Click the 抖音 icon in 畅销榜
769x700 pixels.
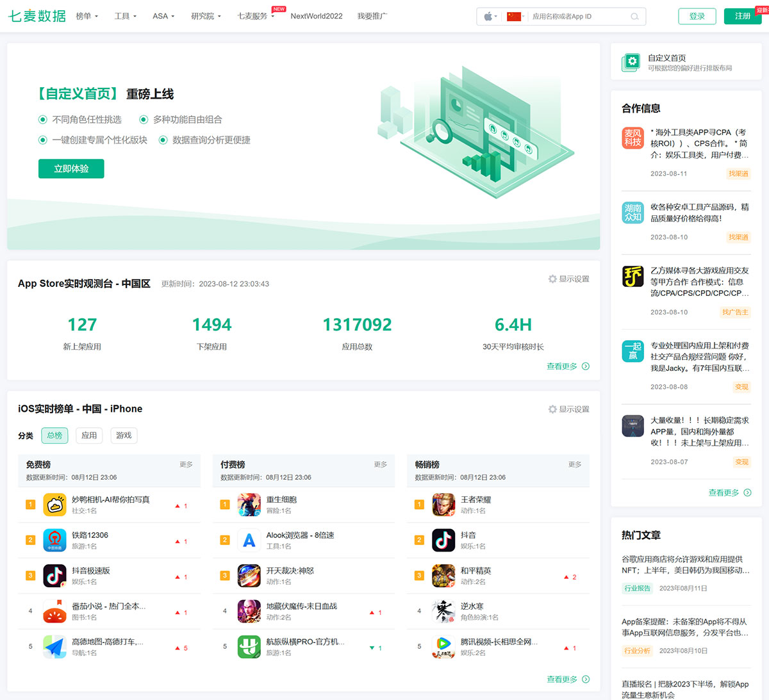(x=443, y=540)
